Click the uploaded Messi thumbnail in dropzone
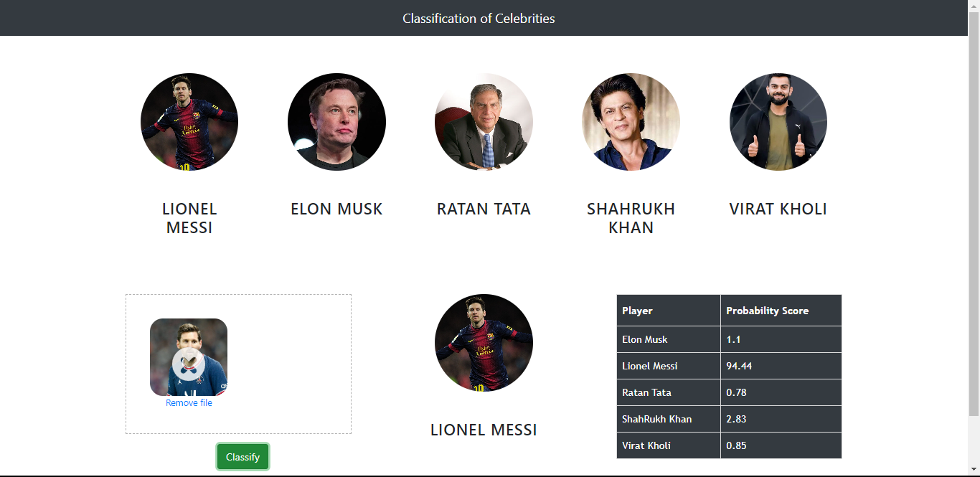980x477 pixels. pos(188,356)
